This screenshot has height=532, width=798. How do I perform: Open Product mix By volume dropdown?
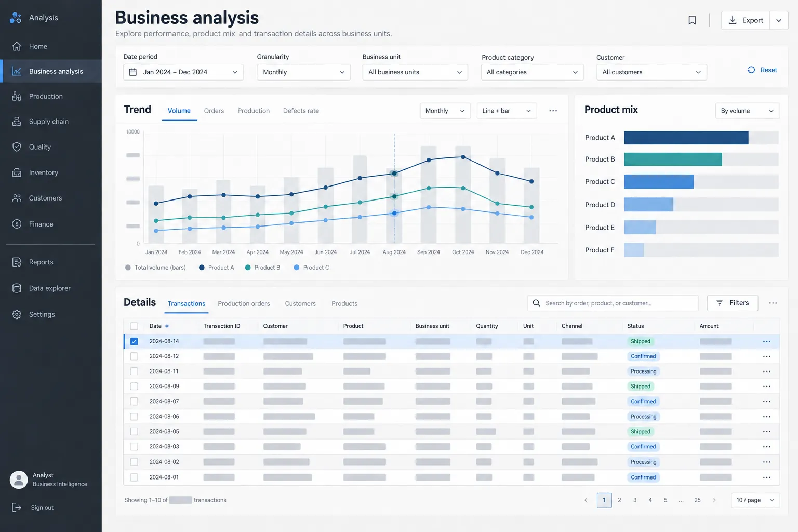(x=747, y=111)
